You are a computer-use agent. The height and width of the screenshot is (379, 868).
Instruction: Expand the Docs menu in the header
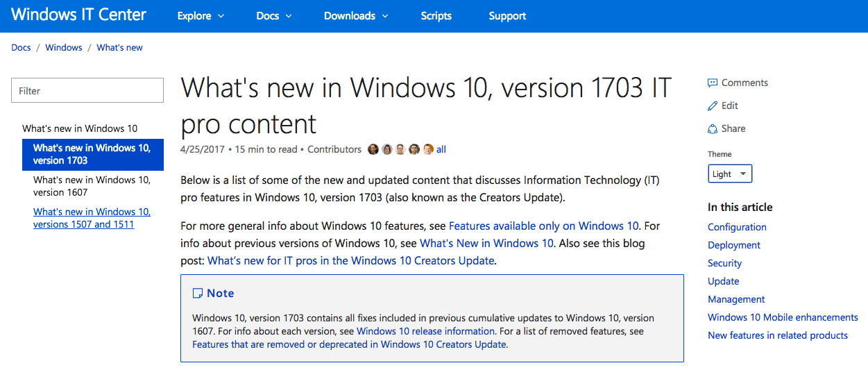pyautogui.click(x=274, y=16)
